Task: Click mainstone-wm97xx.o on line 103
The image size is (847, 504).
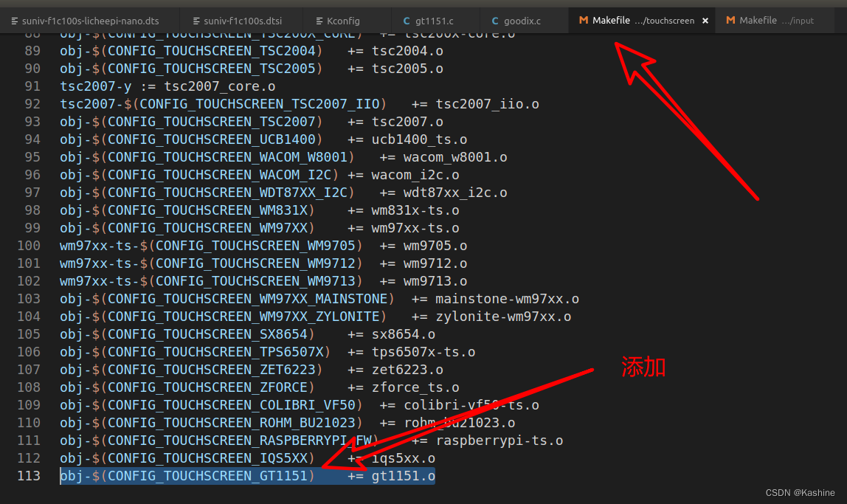Action: tap(507, 299)
